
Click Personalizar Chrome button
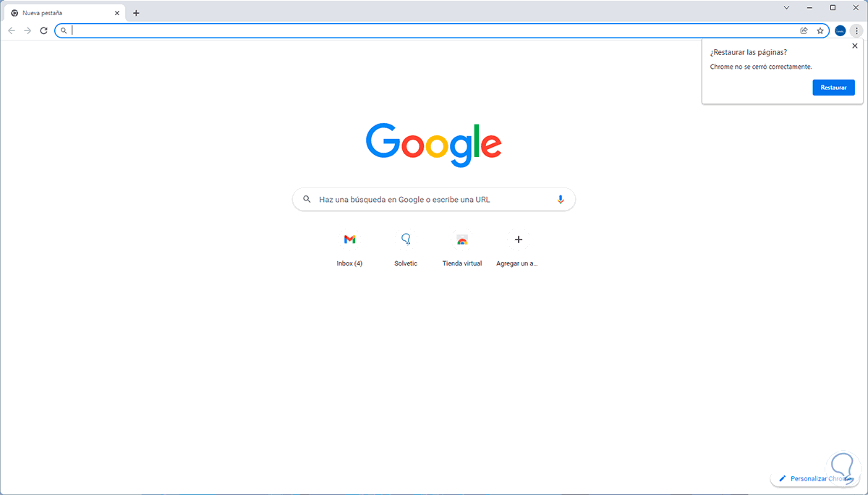click(814, 479)
